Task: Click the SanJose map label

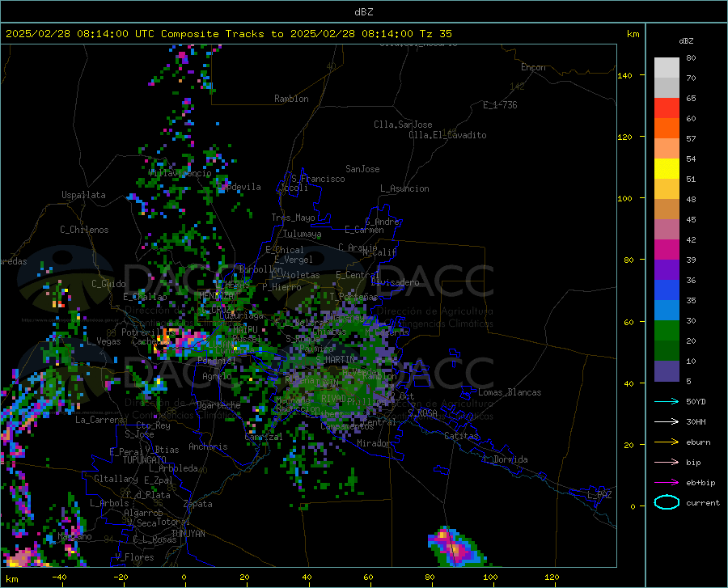Action: [362, 169]
